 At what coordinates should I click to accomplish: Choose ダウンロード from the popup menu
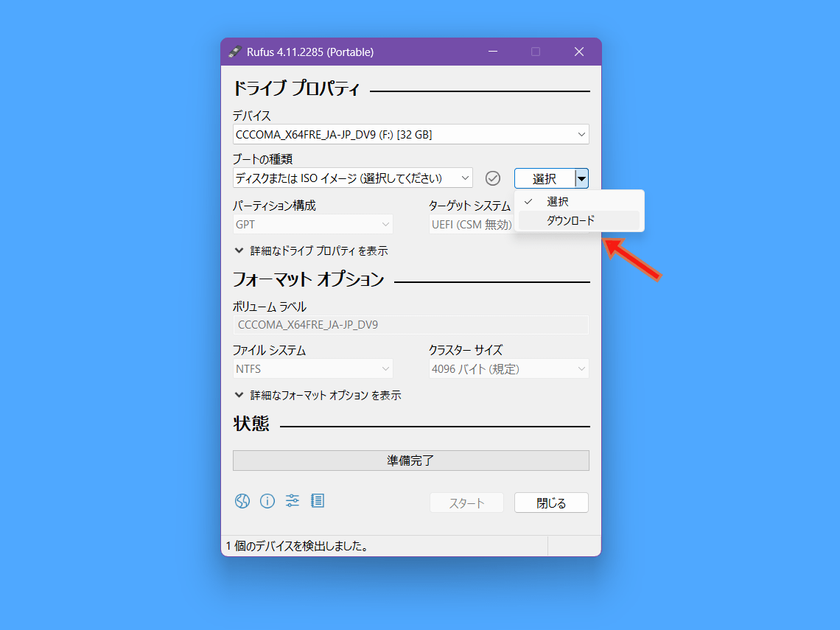coord(570,220)
